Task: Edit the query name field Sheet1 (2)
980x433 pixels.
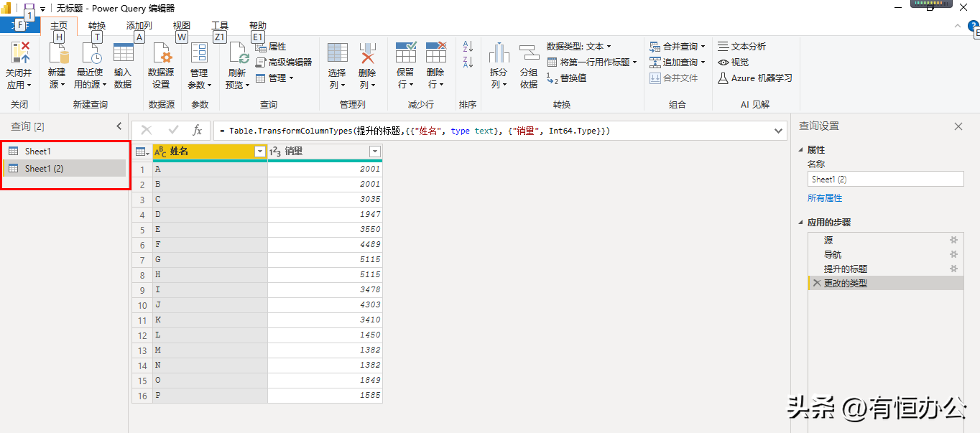Action: [885, 180]
